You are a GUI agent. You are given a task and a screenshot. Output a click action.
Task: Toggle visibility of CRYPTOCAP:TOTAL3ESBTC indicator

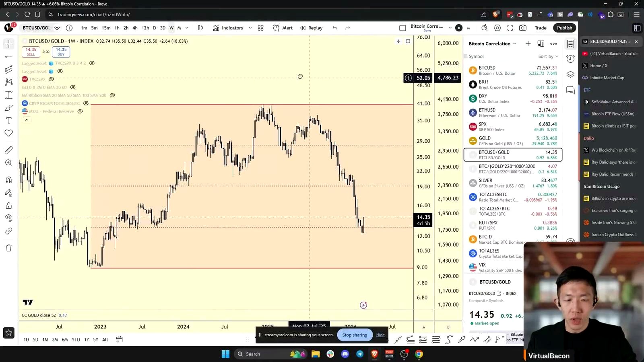coord(86,103)
